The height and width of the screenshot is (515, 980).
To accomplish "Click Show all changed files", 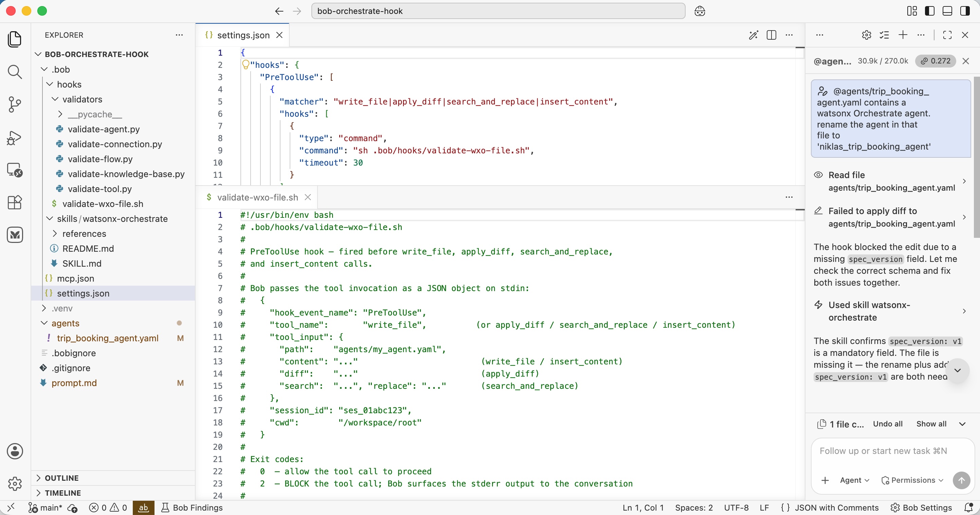I will 931,424.
